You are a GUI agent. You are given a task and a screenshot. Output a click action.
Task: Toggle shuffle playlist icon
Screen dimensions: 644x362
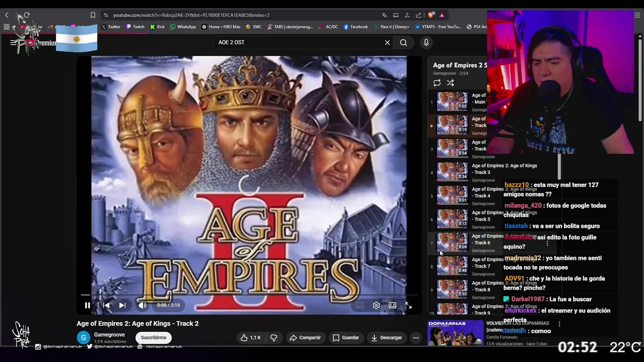coord(450,83)
